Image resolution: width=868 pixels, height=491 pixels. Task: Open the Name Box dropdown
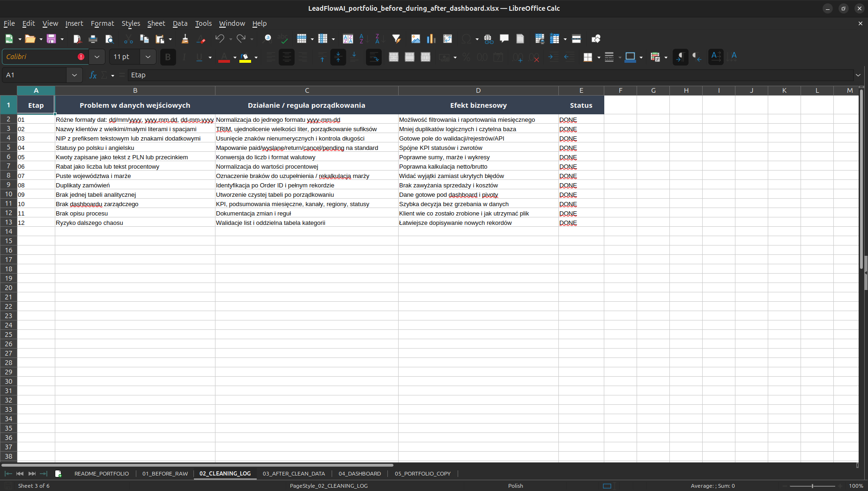(74, 75)
